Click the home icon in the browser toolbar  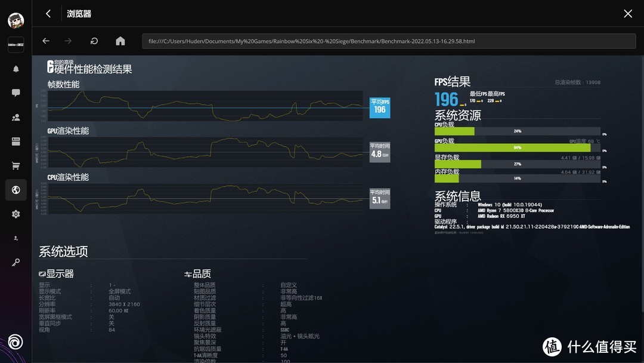(x=120, y=41)
